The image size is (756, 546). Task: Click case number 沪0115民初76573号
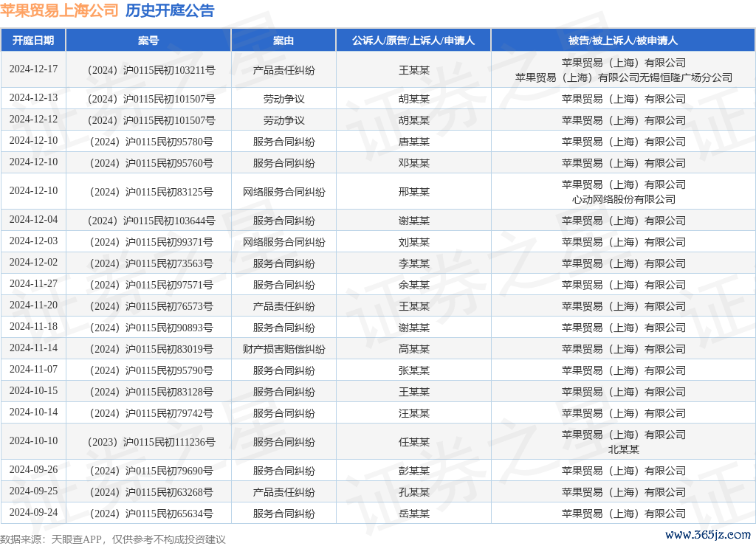(151, 306)
